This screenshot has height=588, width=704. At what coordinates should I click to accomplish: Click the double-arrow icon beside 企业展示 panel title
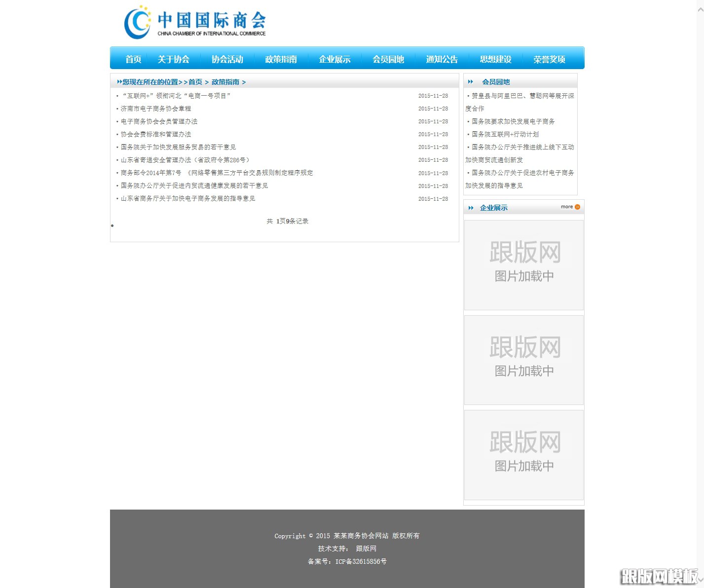tap(470, 208)
